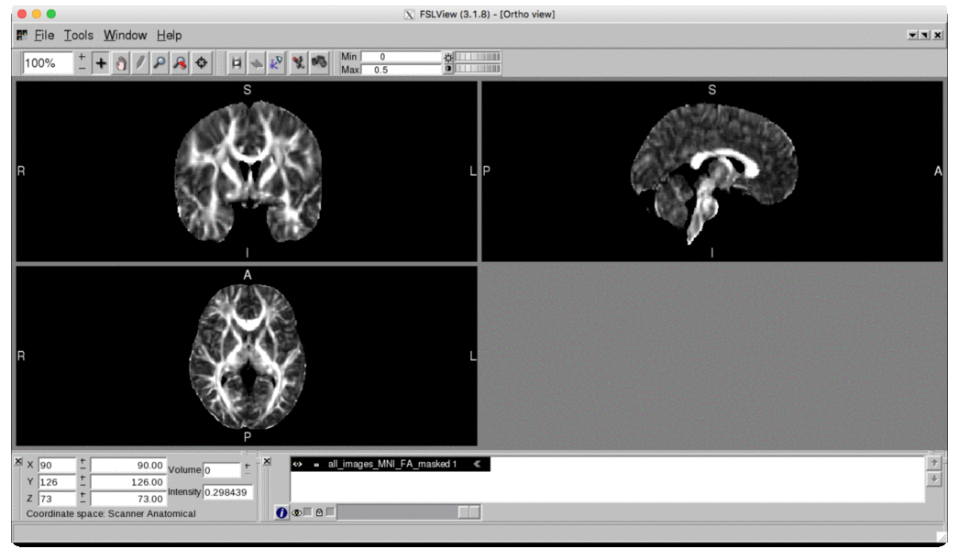Toggle the movie mode film icon
This screenshot has width=959, height=560.
(x=236, y=63)
